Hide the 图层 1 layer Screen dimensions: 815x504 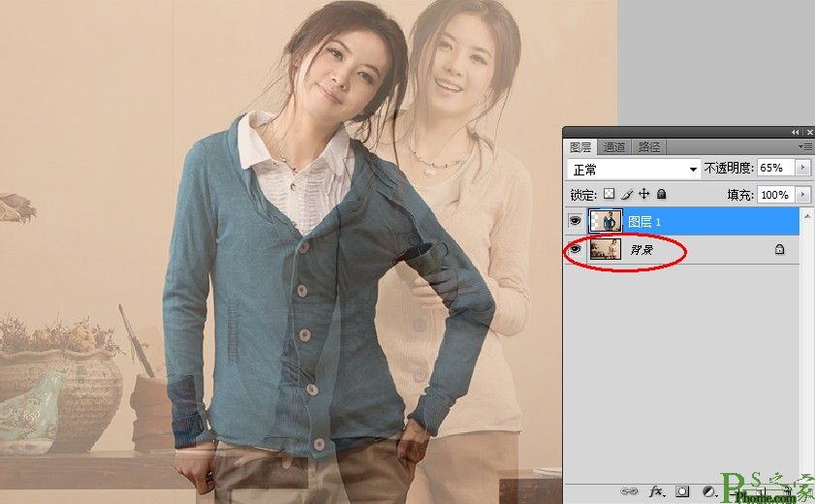[x=575, y=221]
